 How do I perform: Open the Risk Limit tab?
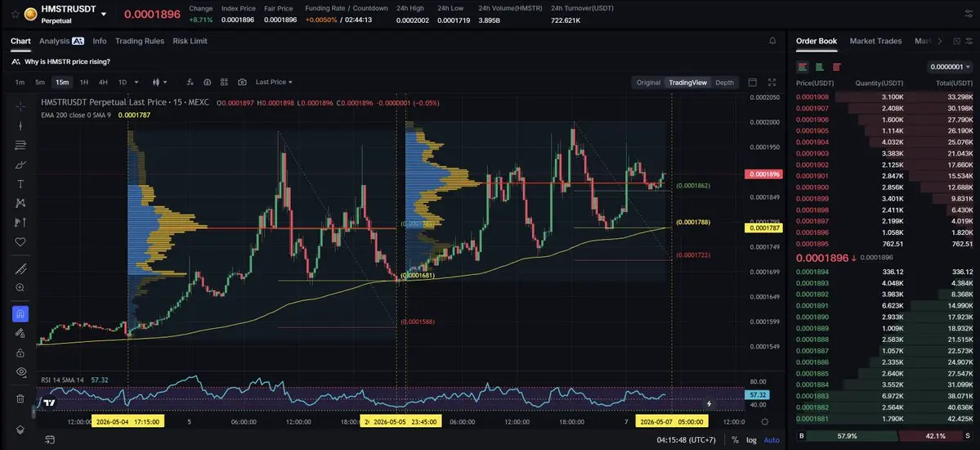coord(190,41)
